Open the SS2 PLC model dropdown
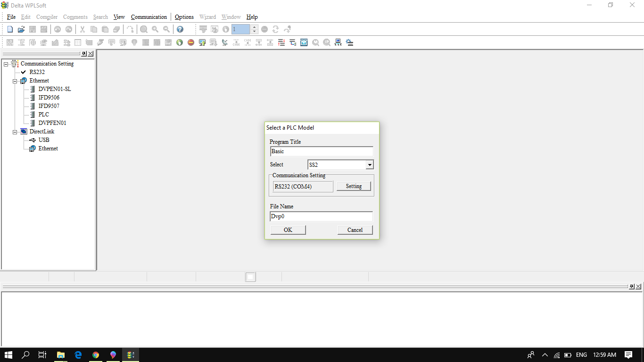 tap(370, 165)
